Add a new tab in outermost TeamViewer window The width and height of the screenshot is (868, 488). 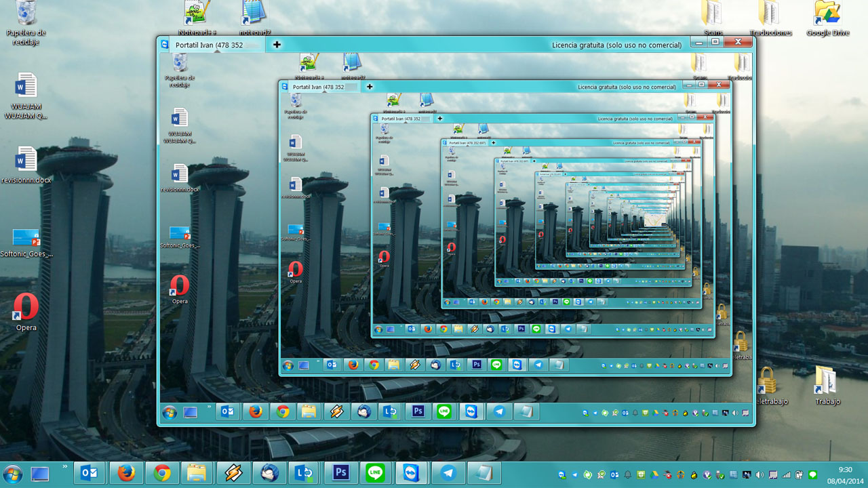tap(277, 45)
